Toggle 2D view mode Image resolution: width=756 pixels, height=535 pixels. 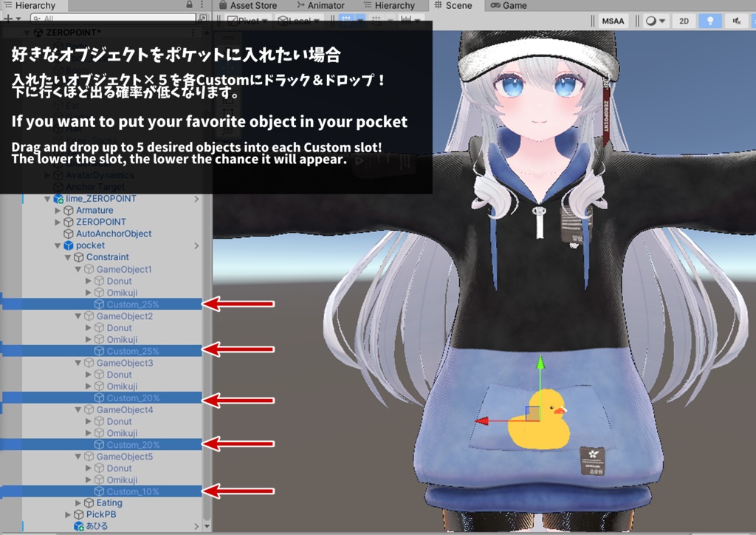click(x=684, y=21)
